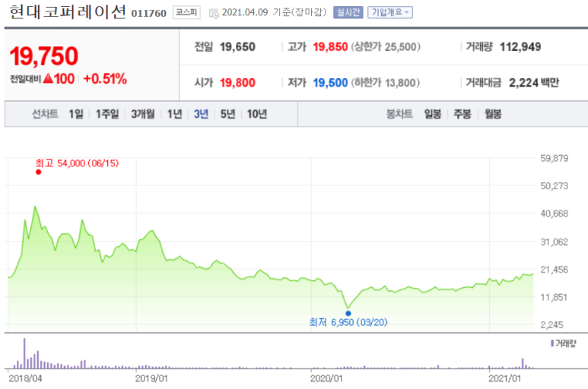Click the 2,245 y-axis label
The width and height of the screenshot is (588, 389).
pyautogui.click(x=552, y=325)
